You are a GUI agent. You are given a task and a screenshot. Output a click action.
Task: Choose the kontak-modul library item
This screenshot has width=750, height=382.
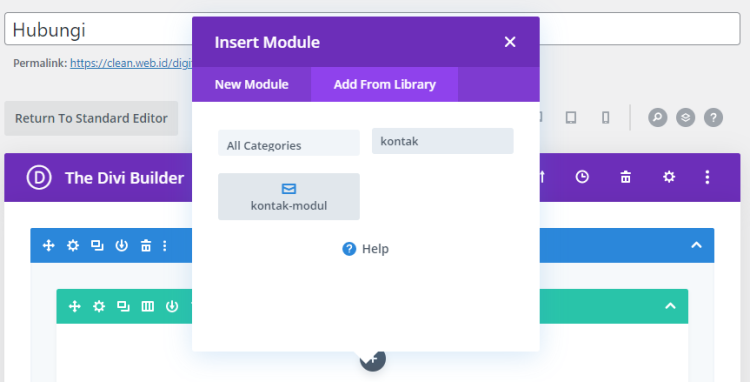[x=289, y=196]
